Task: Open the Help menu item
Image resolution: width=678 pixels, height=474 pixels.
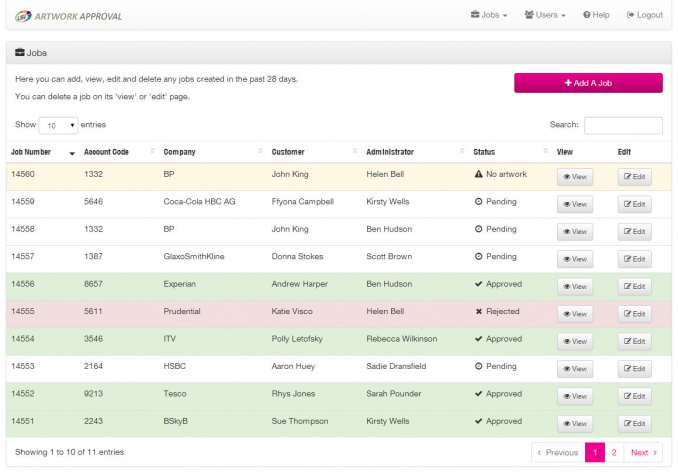Action: 596,15
